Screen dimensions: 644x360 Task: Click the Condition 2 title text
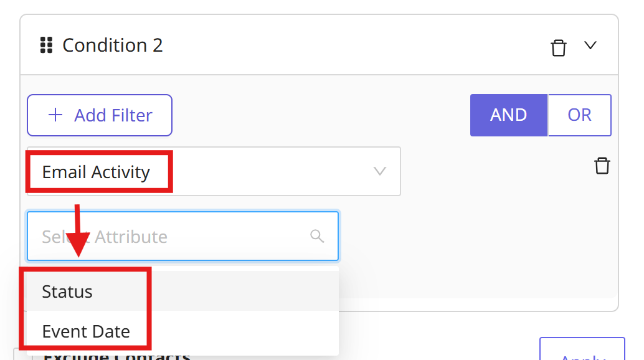click(x=113, y=45)
